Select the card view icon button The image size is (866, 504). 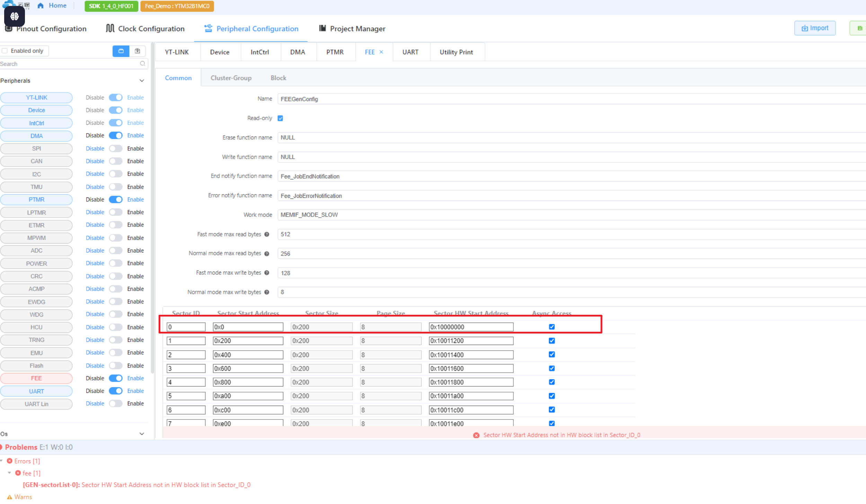[x=121, y=51]
